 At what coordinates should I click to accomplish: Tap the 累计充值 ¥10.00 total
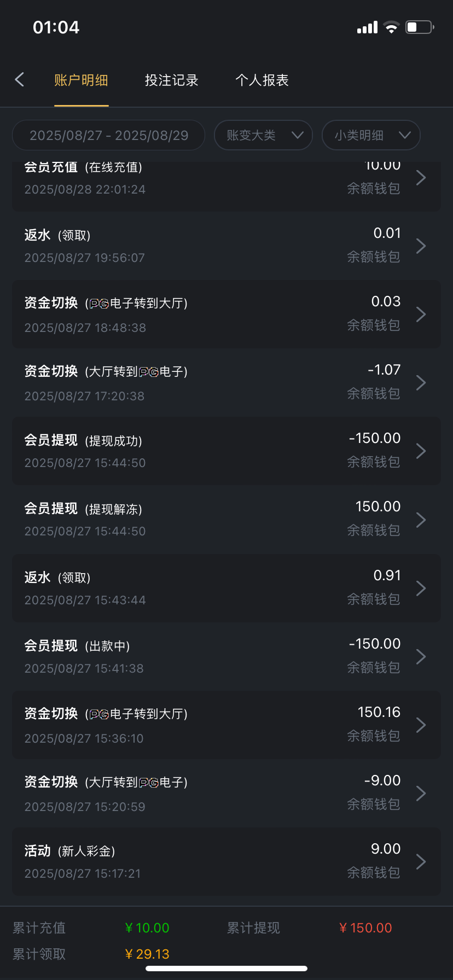point(147,928)
